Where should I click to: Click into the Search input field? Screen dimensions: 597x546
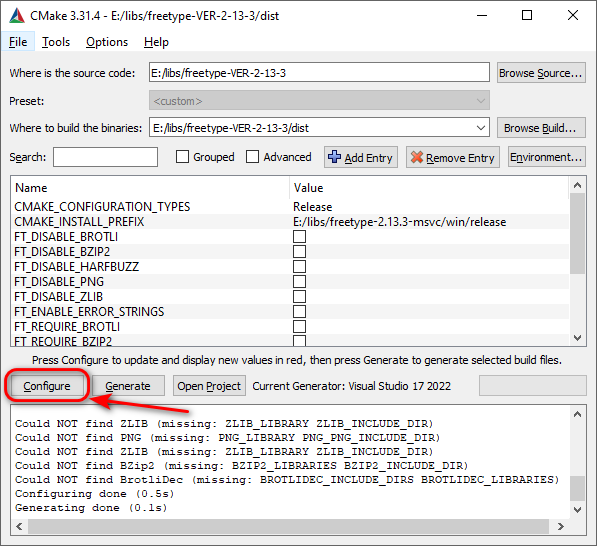click(105, 157)
